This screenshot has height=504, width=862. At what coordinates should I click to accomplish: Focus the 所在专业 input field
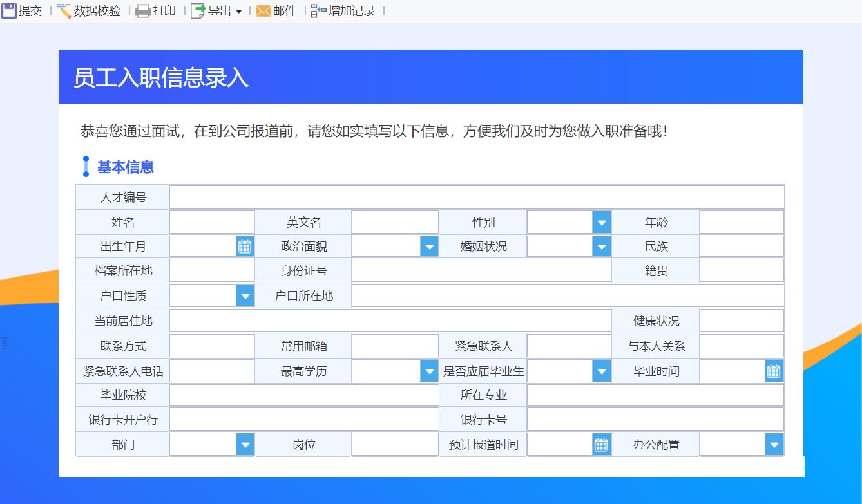(655, 395)
